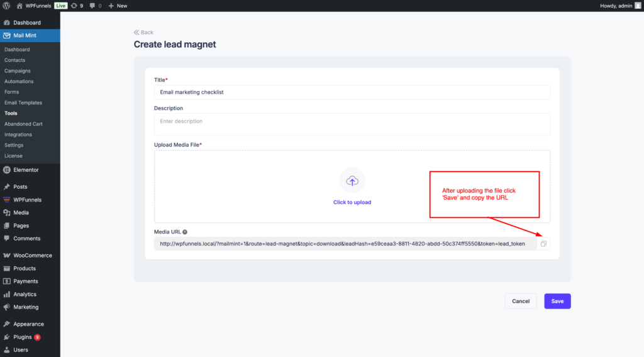Open Campaigns in Mail Mint submenu
This screenshot has width=644, height=357.
(x=17, y=71)
